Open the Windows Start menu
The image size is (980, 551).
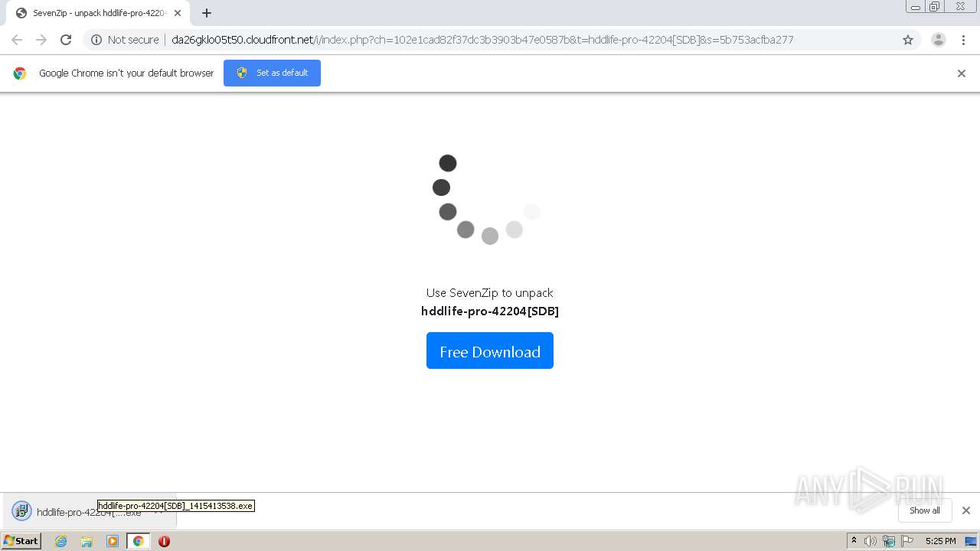click(21, 541)
